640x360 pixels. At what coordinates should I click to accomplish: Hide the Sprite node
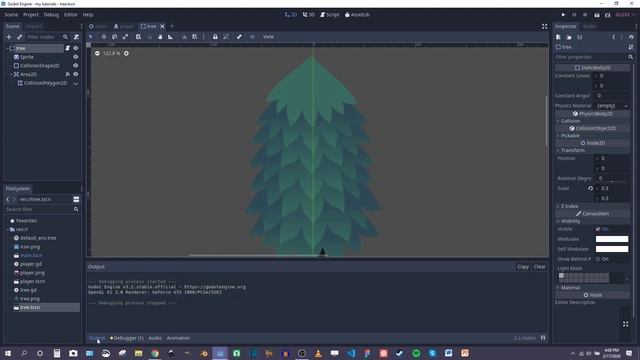(76, 57)
